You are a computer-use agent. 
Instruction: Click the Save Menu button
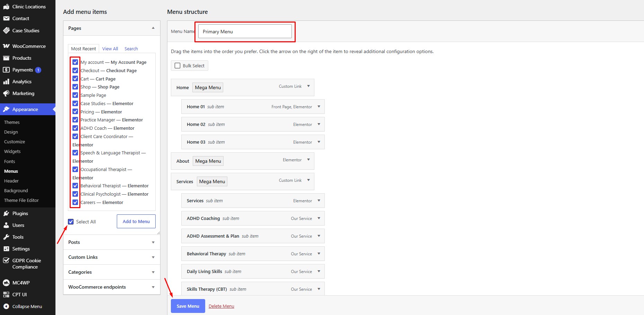pyautogui.click(x=188, y=306)
